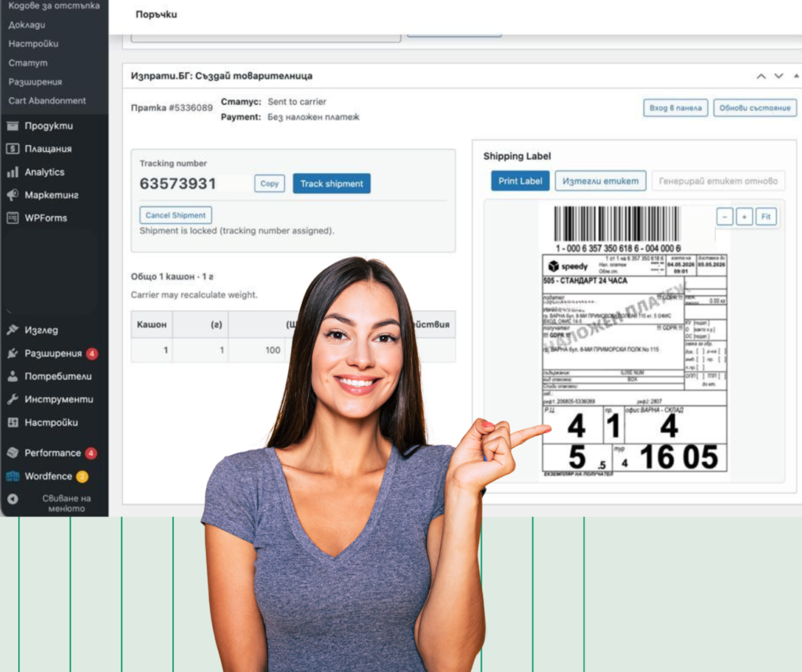Move Изпрати.БГ panel down arrow
Viewport: 802px width, 672px height.
tap(779, 76)
